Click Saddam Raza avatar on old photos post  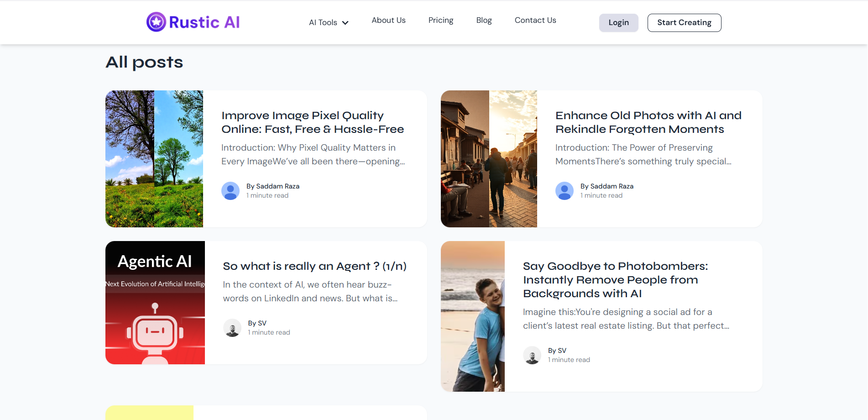[565, 191]
